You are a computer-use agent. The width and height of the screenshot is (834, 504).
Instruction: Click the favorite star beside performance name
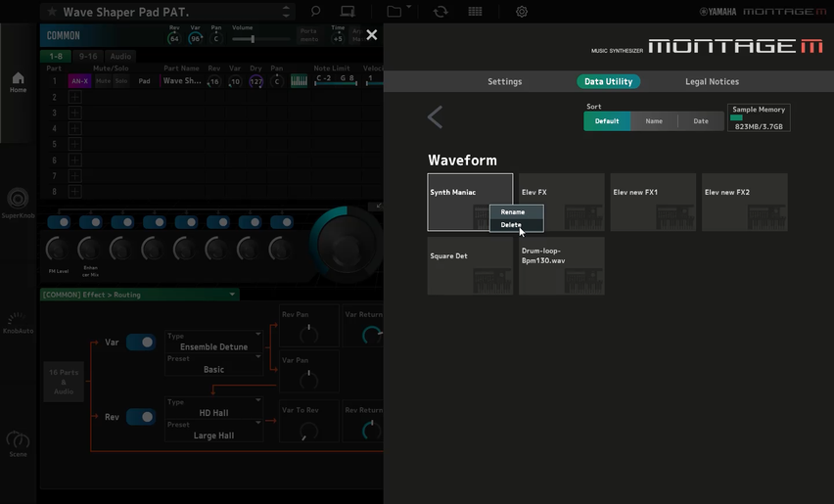coord(52,12)
